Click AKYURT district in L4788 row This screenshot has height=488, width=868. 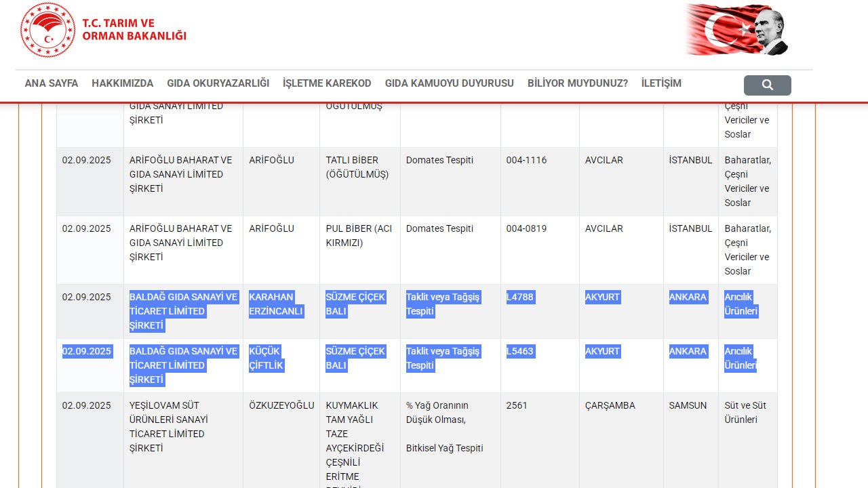[x=603, y=297]
